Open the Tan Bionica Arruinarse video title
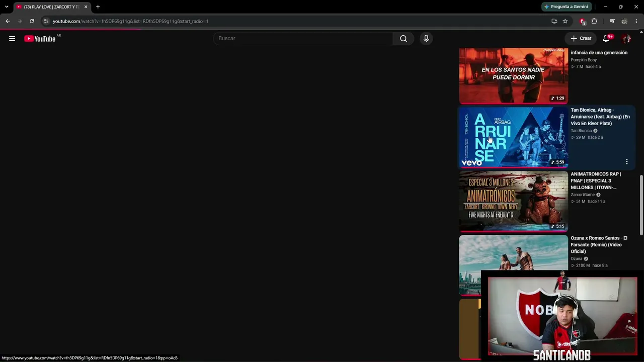Image resolution: width=644 pixels, height=362 pixels. 600,117
